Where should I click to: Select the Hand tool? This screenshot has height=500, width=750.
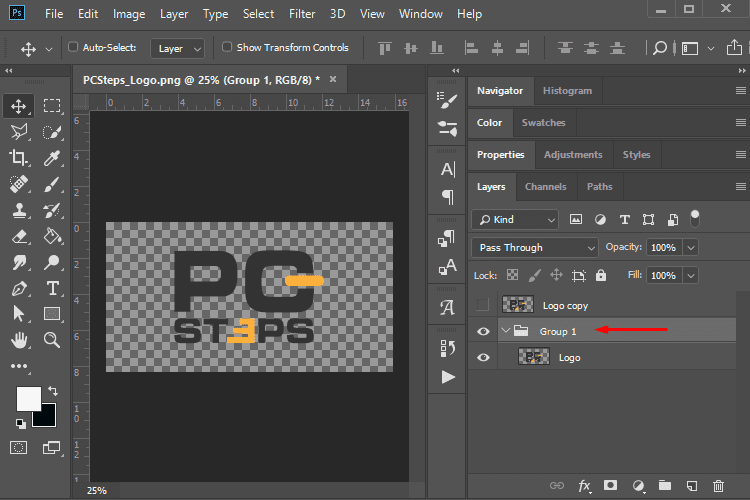19,340
